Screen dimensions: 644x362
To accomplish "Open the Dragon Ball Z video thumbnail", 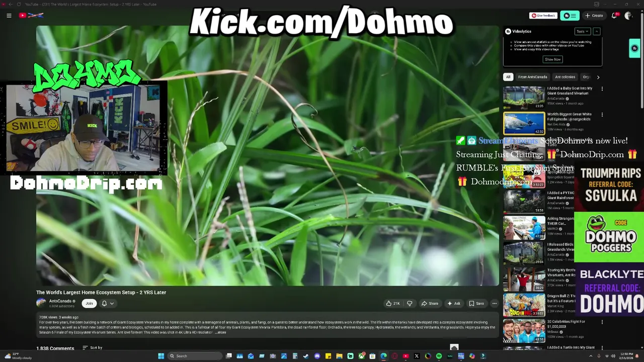I will click(x=524, y=305).
